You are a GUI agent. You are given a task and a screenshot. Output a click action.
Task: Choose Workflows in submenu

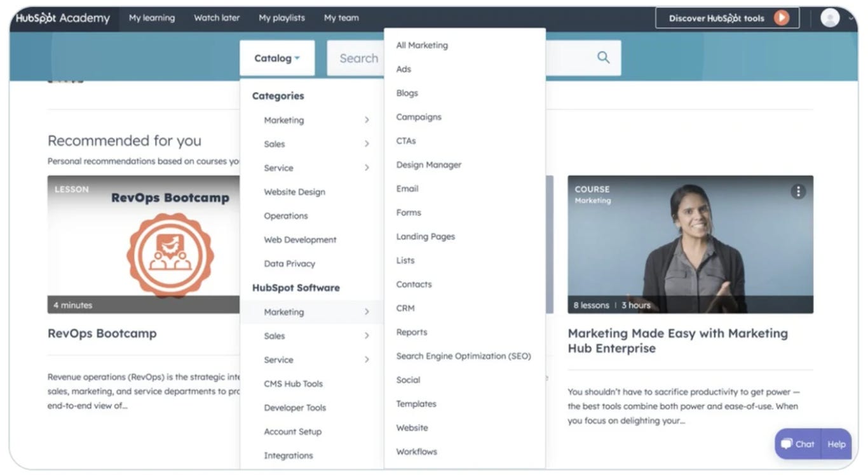tap(417, 452)
